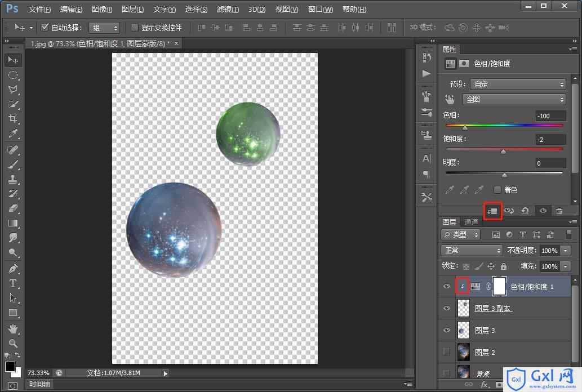The height and width of the screenshot is (392, 582).
Task: Hide the 图层 3 副本 layer
Action: pyautogui.click(x=447, y=308)
